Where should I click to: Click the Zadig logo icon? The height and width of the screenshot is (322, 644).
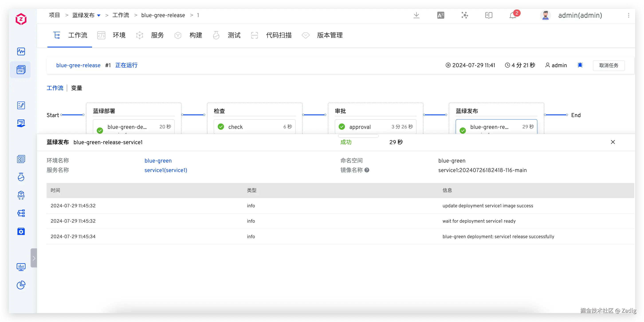(21, 19)
